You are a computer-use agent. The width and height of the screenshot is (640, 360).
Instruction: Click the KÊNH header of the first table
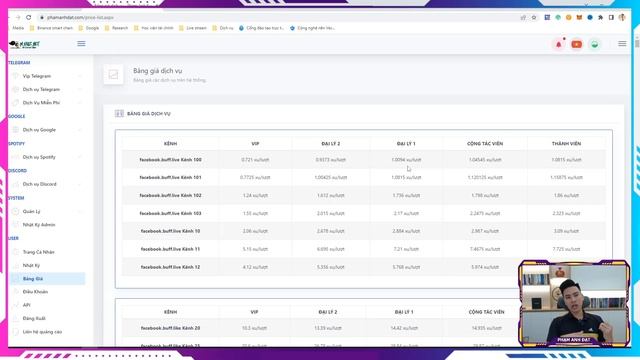171,144
